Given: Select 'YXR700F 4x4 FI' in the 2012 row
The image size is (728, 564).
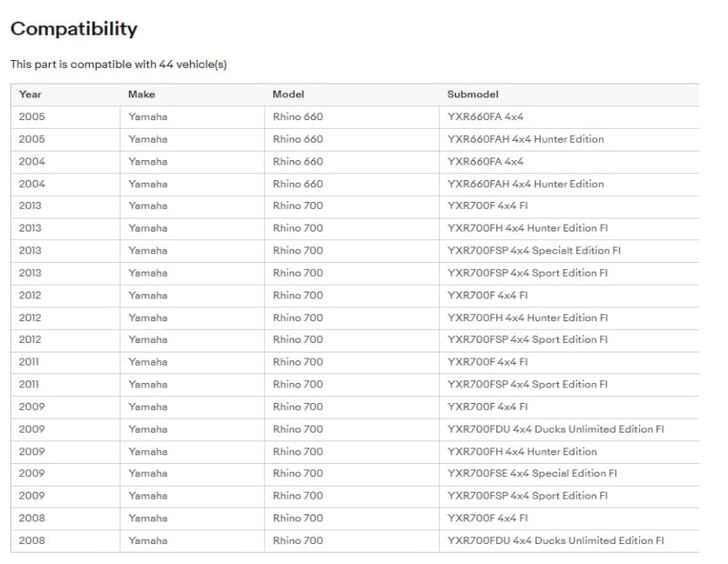Looking at the screenshot, I should (x=488, y=295).
